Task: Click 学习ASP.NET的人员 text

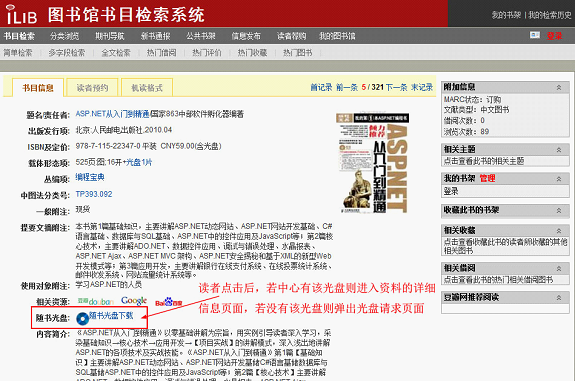Action: pyautogui.click(x=109, y=284)
